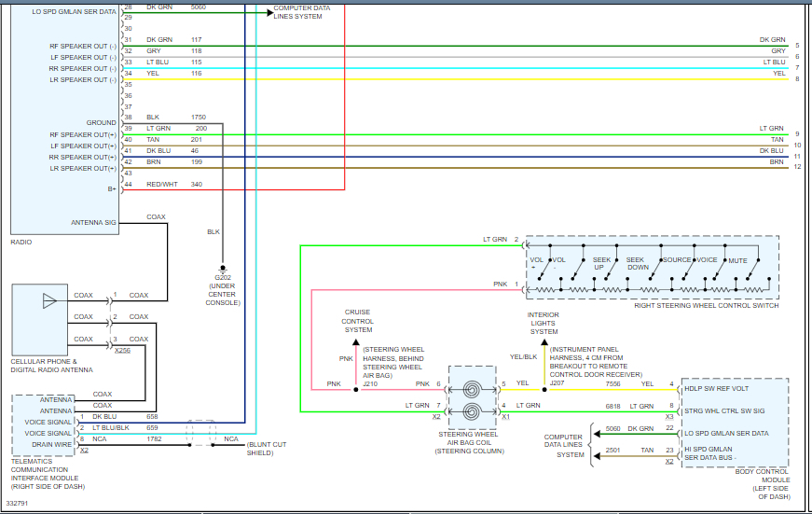The width and height of the screenshot is (812, 514).
Task: Click the X256 connector label
Action: (122, 350)
